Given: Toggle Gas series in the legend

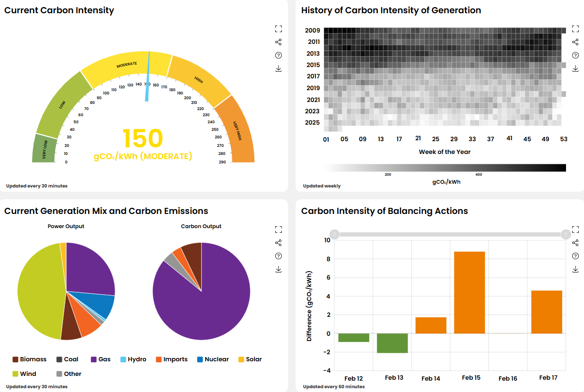Looking at the screenshot, I should pos(100,359).
